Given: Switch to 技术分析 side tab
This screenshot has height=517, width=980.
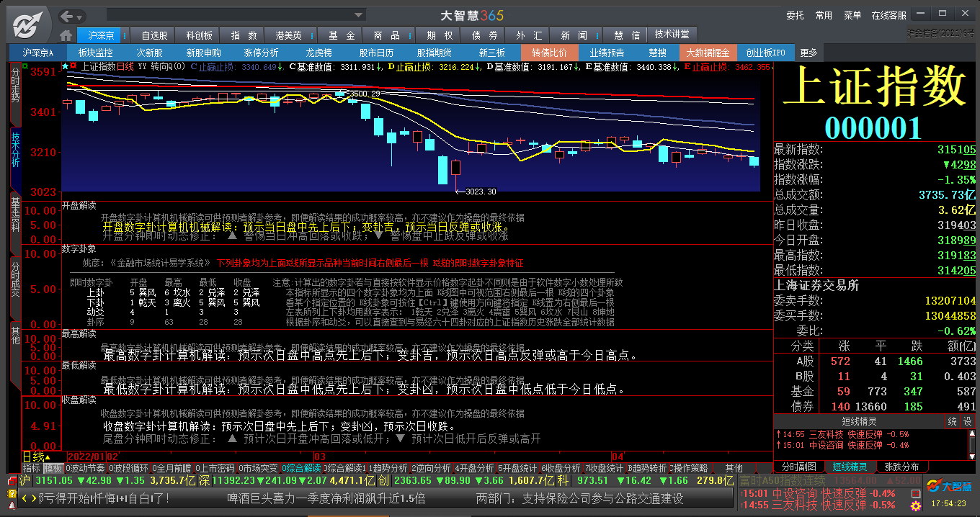Looking at the screenshot, I should coord(15,158).
